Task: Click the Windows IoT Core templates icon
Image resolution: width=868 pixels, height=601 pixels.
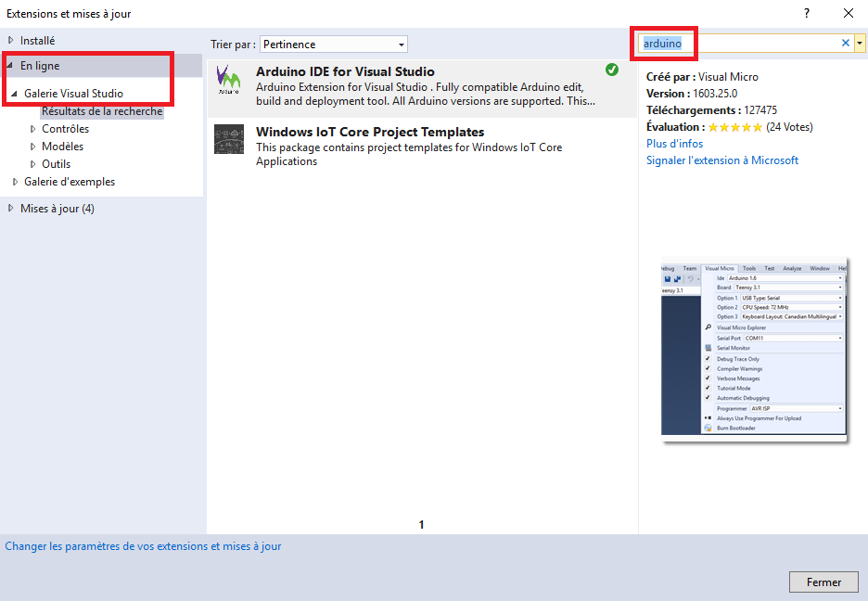Action: tap(229, 139)
